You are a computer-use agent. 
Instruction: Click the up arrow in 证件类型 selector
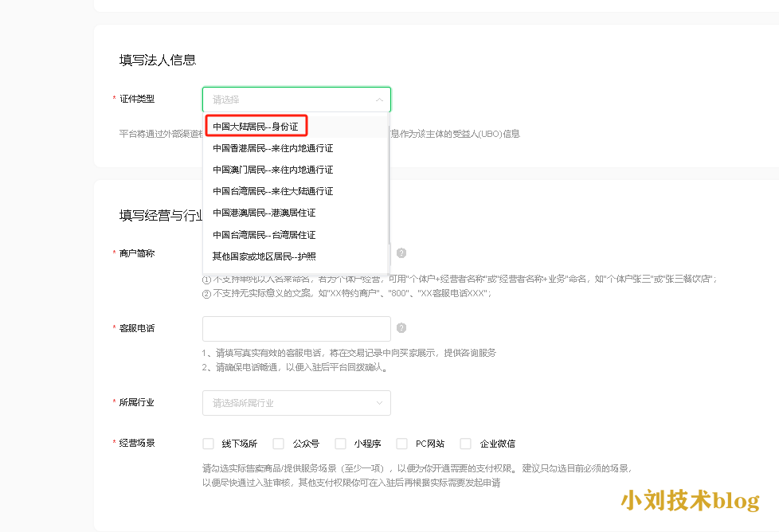click(379, 100)
